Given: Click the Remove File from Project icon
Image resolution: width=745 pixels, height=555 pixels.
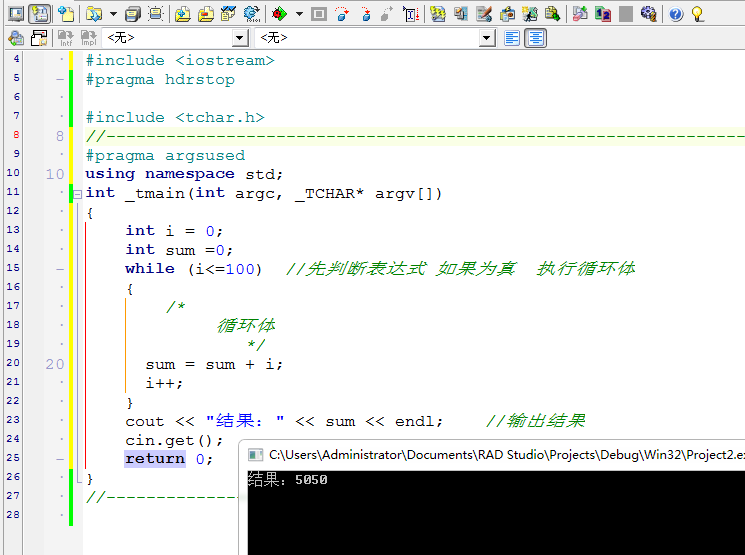Looking at the screenshot, I should click(206, 14).
